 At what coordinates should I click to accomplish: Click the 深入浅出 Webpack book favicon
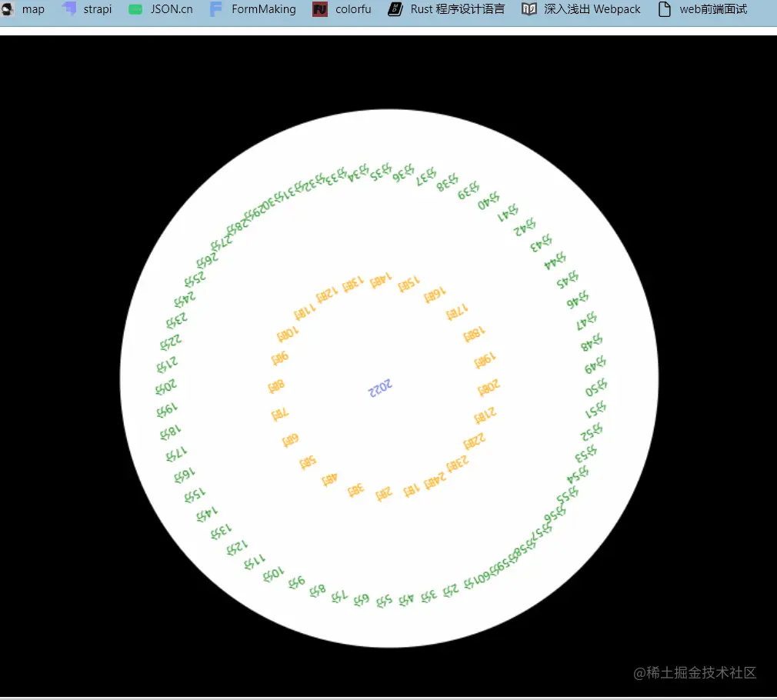(529, 9)
